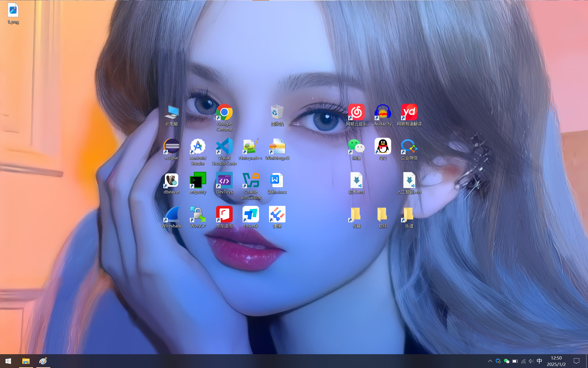Switch to Paint app in taskbar
This screenshot has height=368, width=588.
click(x=43, y=361)
